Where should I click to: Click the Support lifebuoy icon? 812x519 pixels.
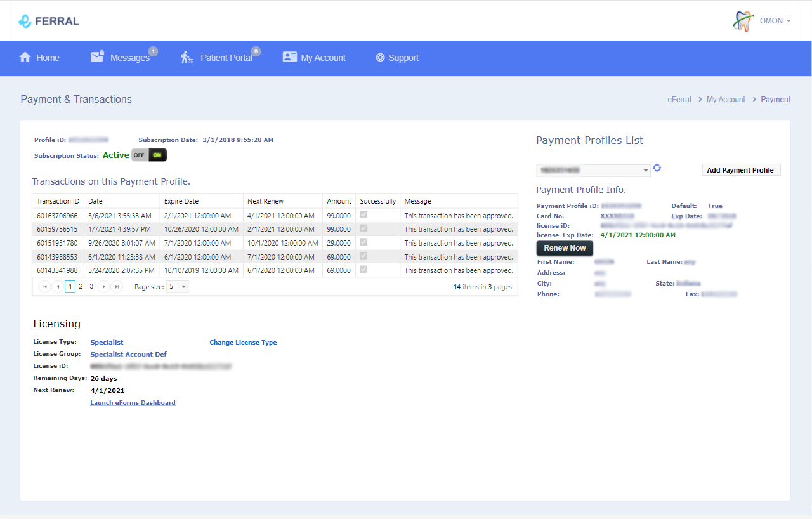(x=380, y=58)
